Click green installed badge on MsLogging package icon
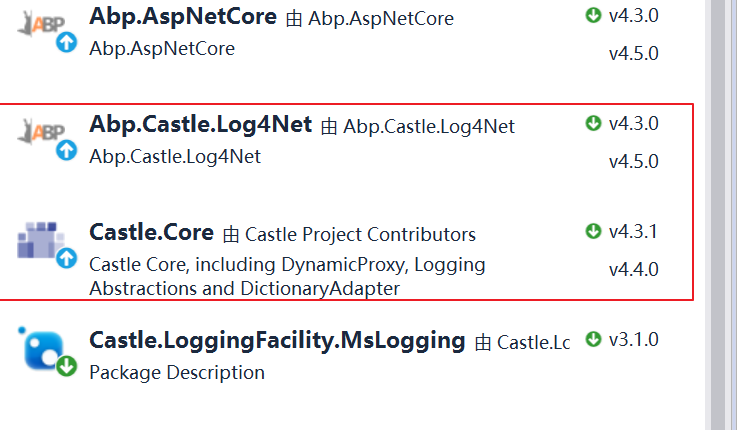746x430 pixels. pyautogui.click(x=67, y=366)
